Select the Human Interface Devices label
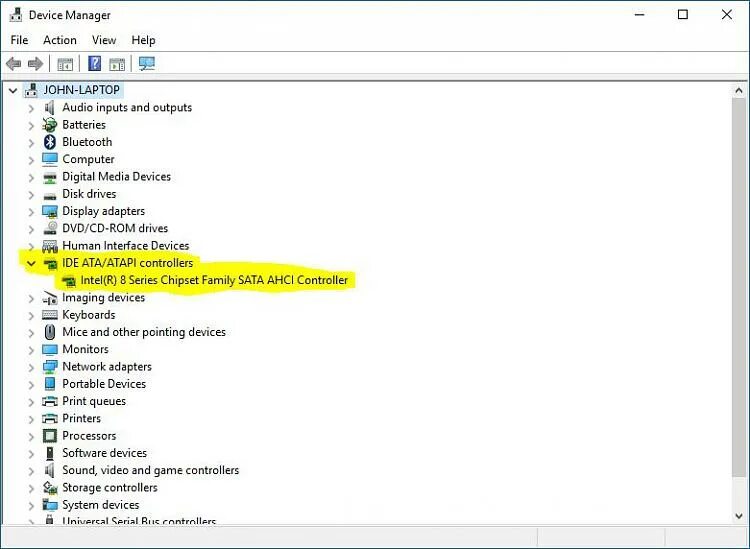 (125, 246)
